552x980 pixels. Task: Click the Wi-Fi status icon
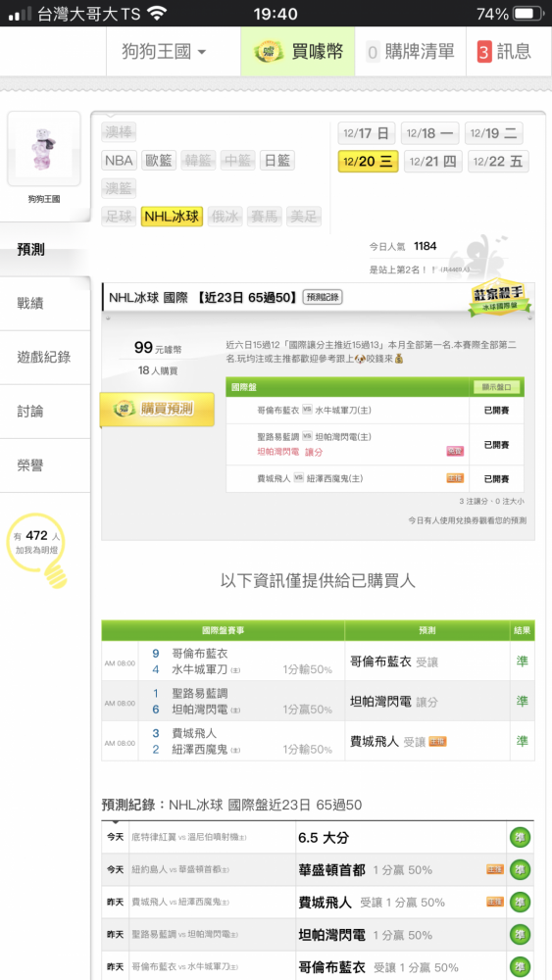point(158,13)
